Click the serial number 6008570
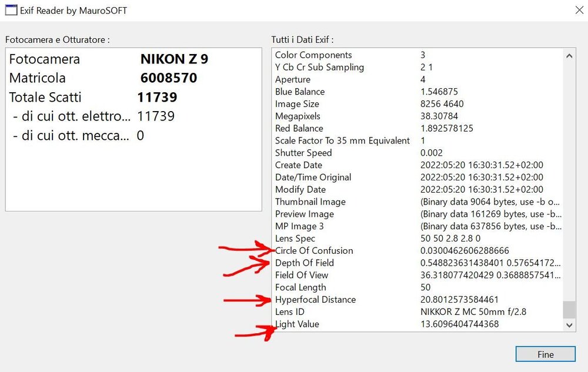 [x=168, y=78]
